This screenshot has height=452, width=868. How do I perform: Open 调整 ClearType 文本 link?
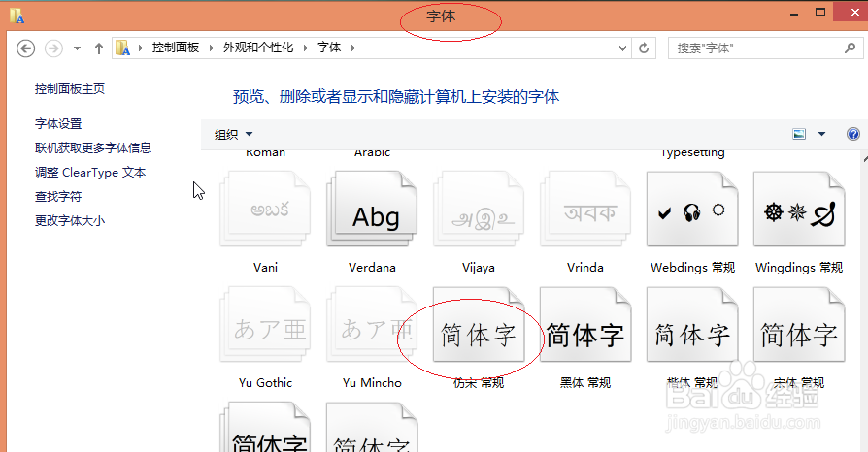[90, 172]
